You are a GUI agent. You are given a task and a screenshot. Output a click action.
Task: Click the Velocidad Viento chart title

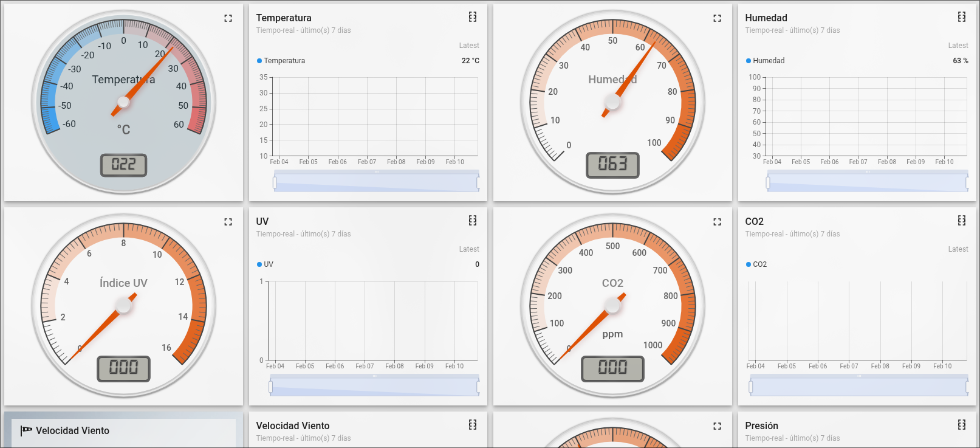point(293,426)
